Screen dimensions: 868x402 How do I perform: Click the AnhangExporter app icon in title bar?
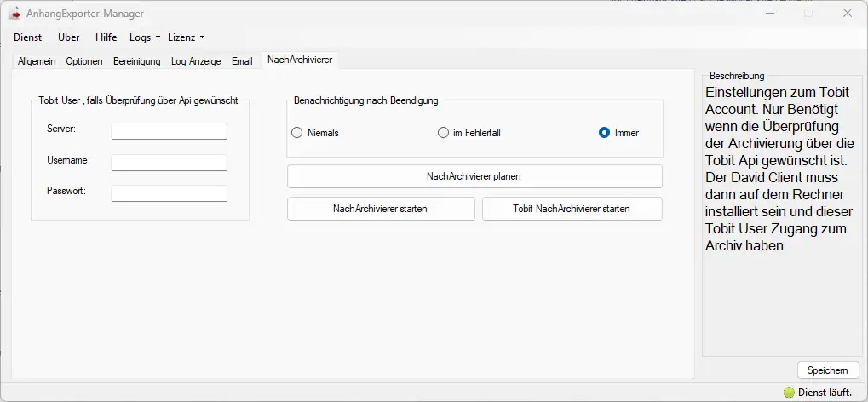pos(15,14)
